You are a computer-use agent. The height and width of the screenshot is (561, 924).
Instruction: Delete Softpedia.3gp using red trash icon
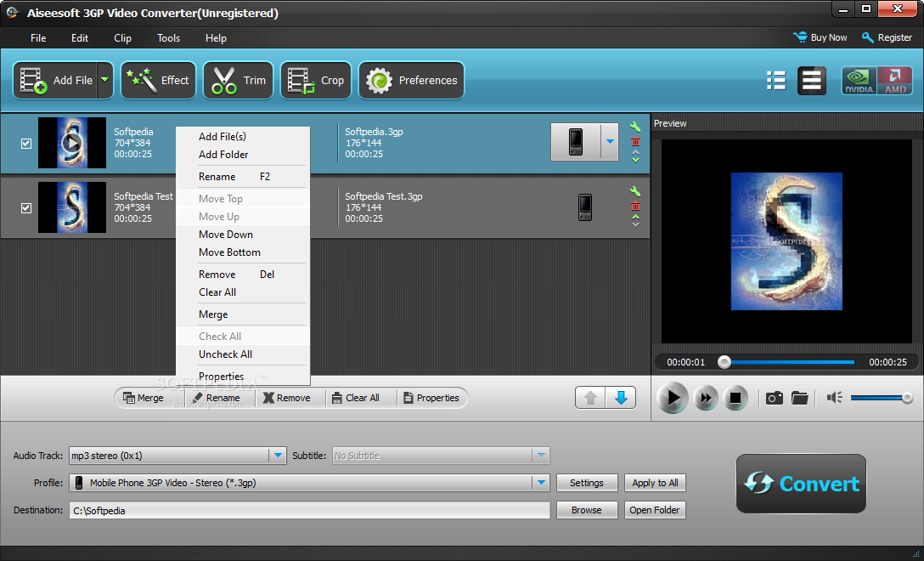pos(635,142)
